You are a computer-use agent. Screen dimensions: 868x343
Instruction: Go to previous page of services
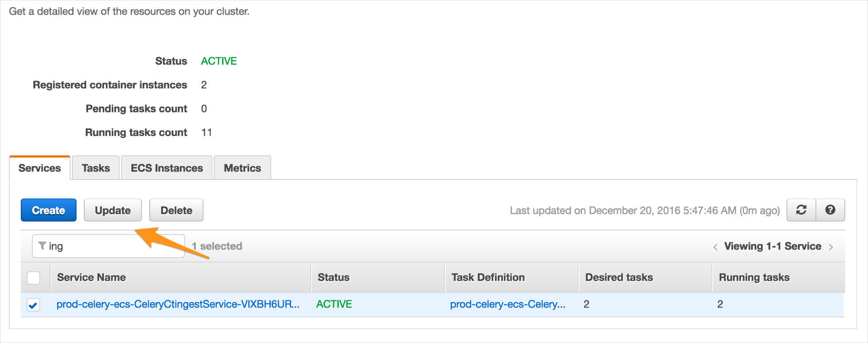715,247
